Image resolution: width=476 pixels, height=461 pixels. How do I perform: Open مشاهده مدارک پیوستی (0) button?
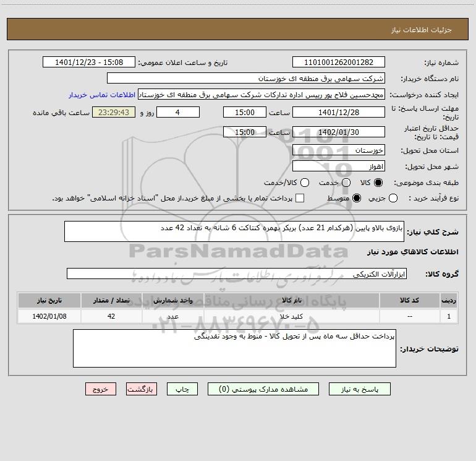coord(262,389)
